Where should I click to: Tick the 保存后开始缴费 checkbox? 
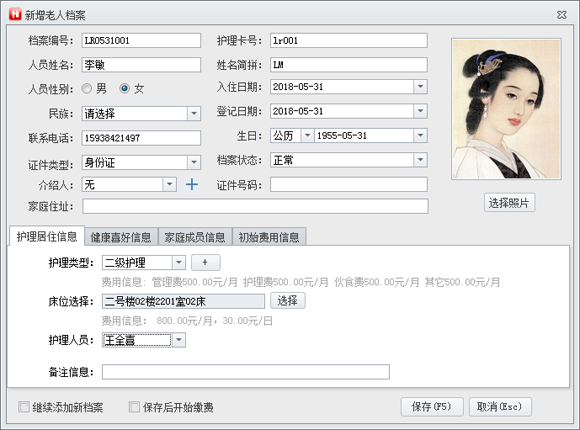134,407
